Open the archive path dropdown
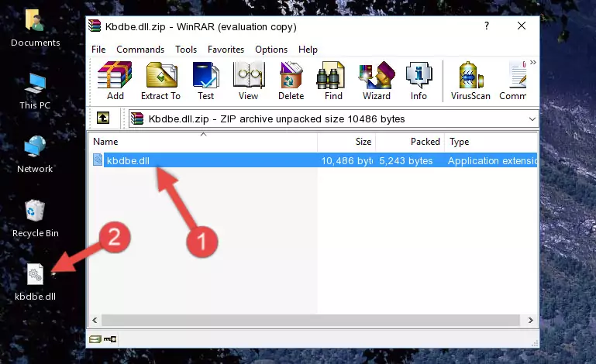The width and height of the screenshot is (596, 364). (x=532, y=119)
